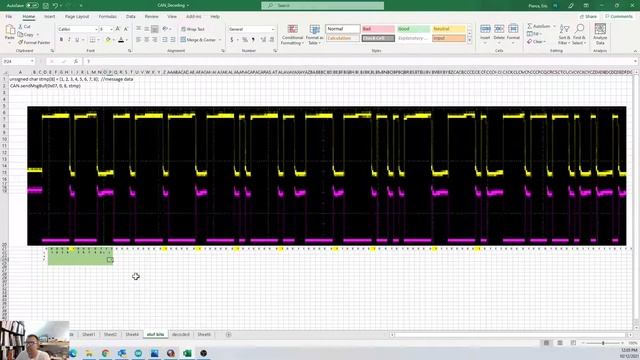
Task: Apply the Neutral cell style
Action: click(x=449, y=29)
